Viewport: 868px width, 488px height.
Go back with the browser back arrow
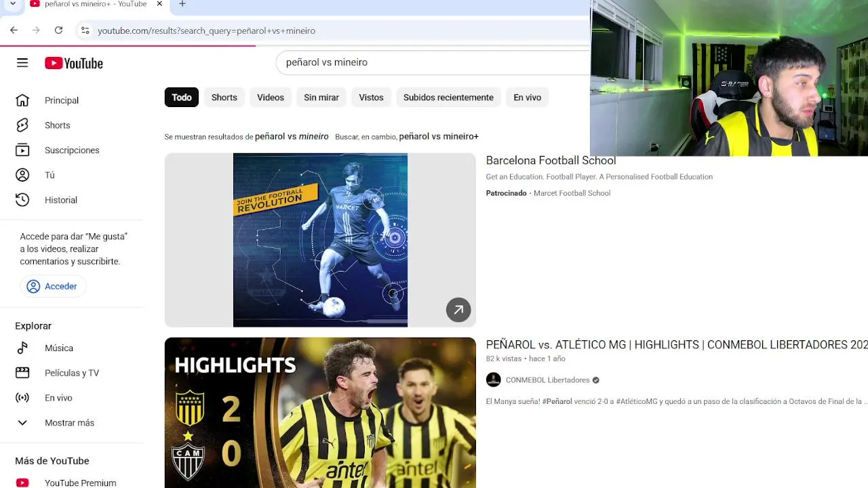click(14, 30)
